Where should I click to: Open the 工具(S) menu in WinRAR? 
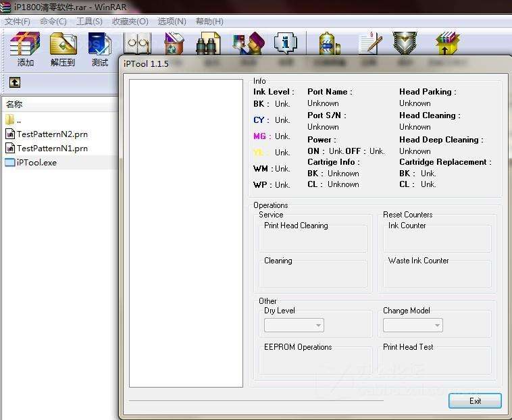(x=89, y=22)
